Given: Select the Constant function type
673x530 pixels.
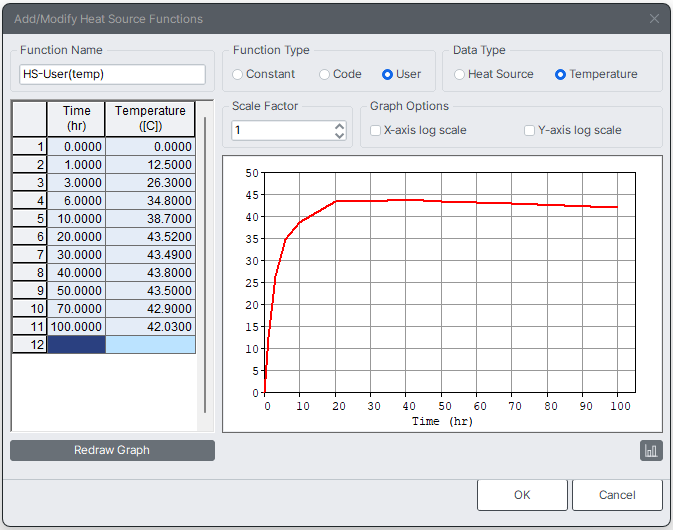Looking at the screenshot, I should pos(264,74).
